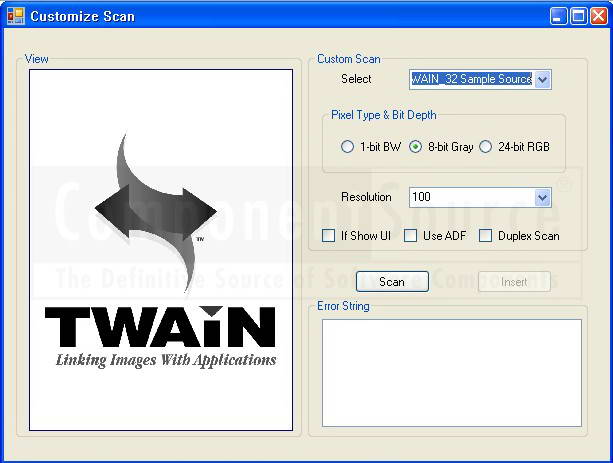Screen dimensions: 613x463
Task: Click inside the Error String text box
Action: (452, 373)
